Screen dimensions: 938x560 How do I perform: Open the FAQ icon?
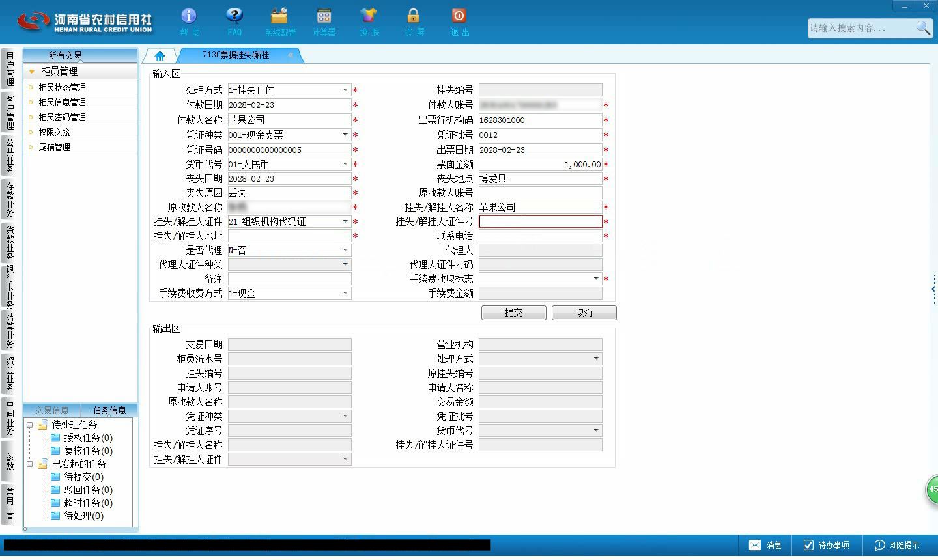[x=234, y=16]
